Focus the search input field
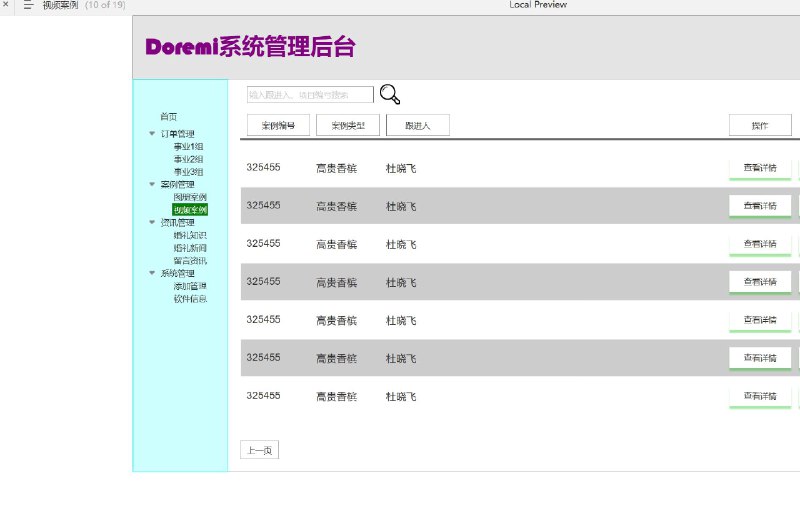The width and height of the screenshot is (800, 526). click(310, 94)
